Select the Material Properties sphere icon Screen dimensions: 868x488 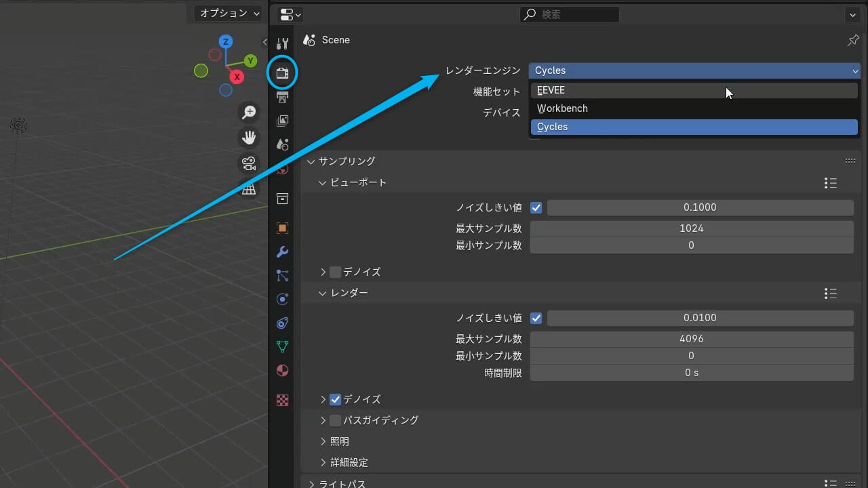click(283, 370)
